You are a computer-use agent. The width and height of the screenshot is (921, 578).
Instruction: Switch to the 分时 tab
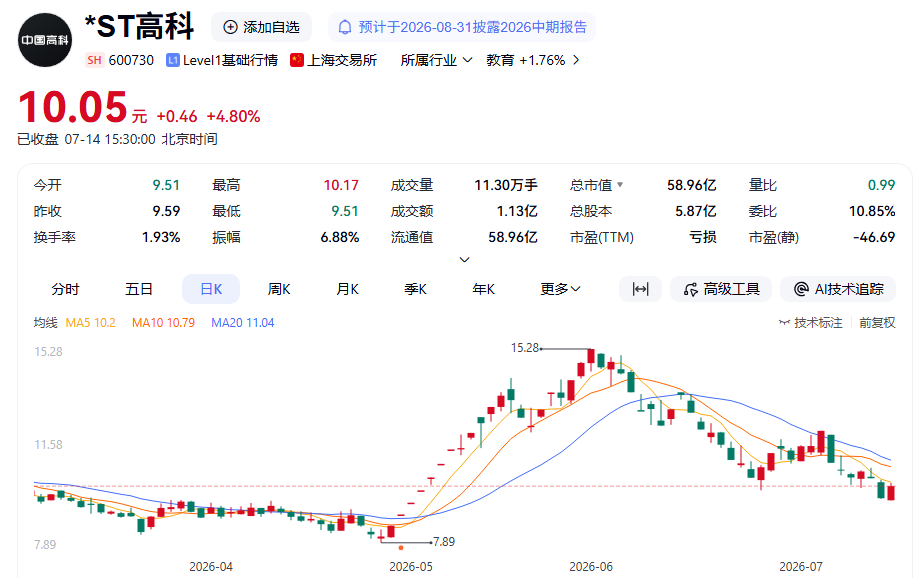65,289
